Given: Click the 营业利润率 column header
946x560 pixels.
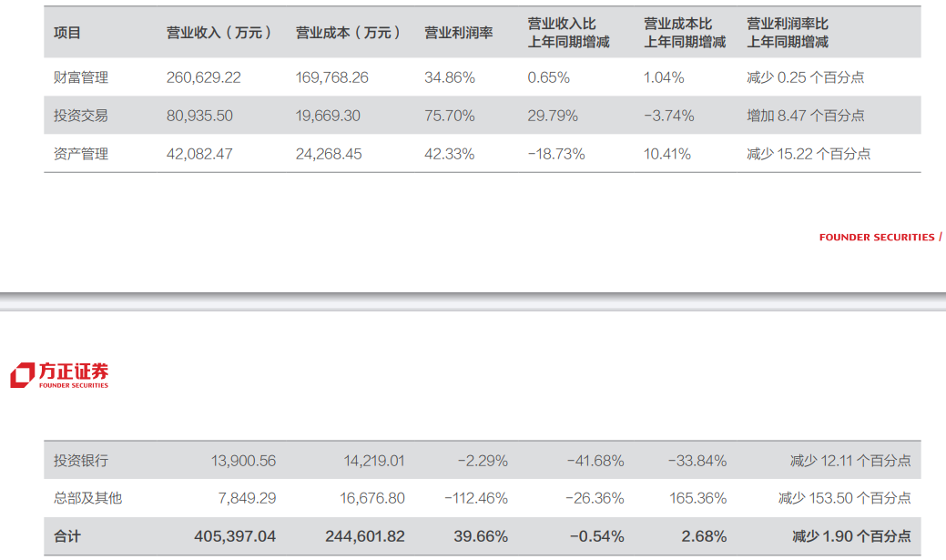Looking at the screenshot, I should 458,33.
